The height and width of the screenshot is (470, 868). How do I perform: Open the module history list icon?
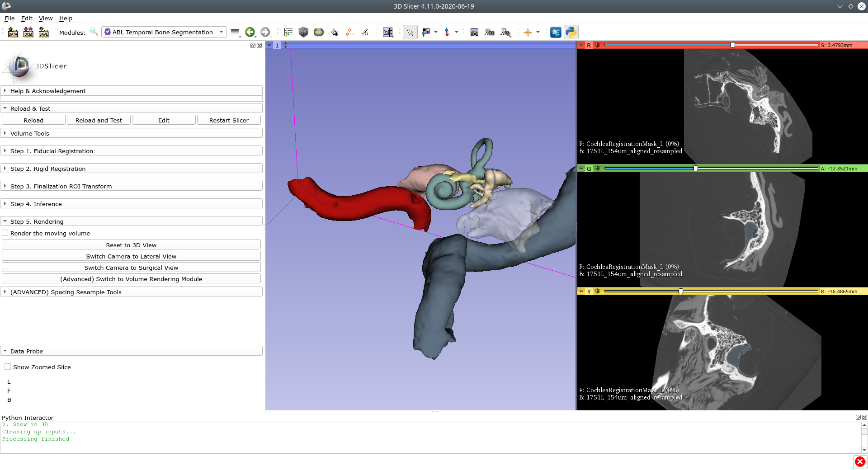(x=235, y=32)
